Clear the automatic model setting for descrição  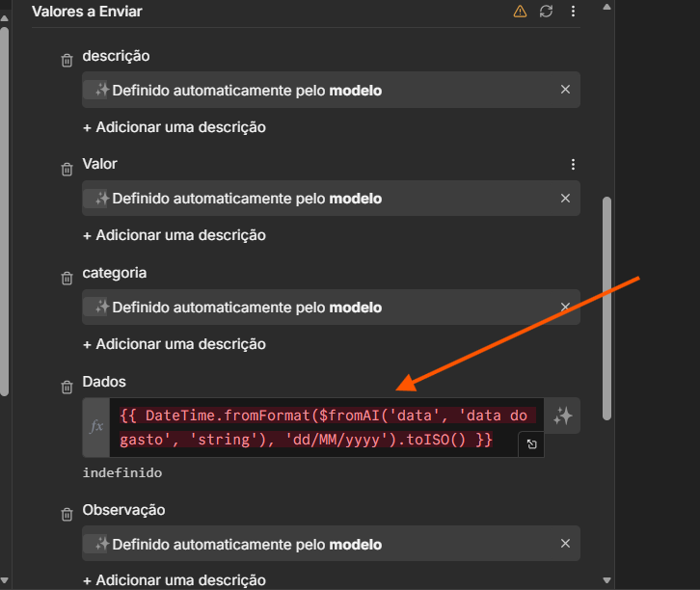pyautogui.click(x=565, y=90)
